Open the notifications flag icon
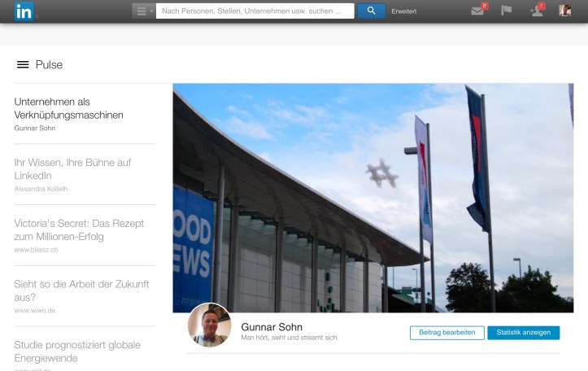Viewport: 588px width, 371px height. tap(507, 11)
